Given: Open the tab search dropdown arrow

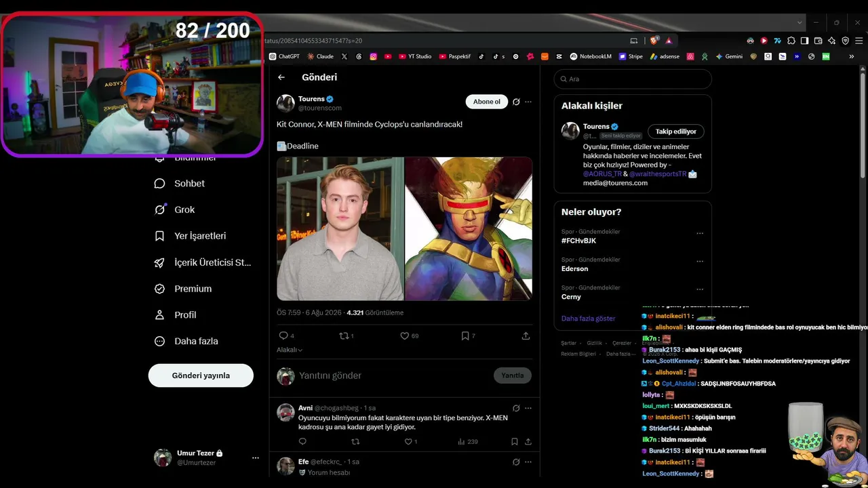Looking at the screenshot, I should 800,22.
